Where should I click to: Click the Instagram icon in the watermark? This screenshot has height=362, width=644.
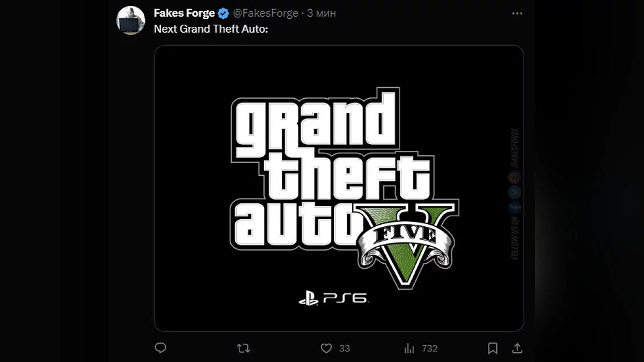coord(514,177)
